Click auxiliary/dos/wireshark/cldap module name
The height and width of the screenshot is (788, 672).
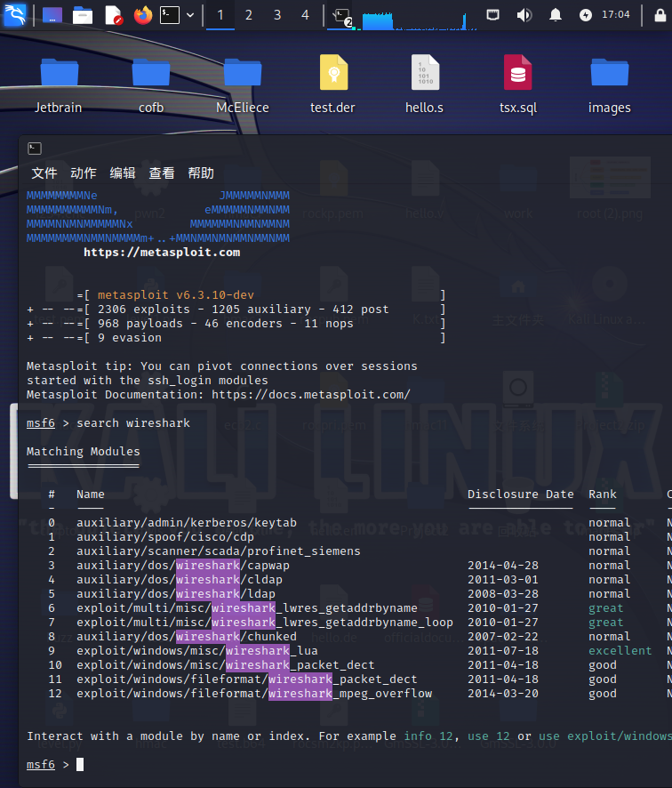pos(180,580)
